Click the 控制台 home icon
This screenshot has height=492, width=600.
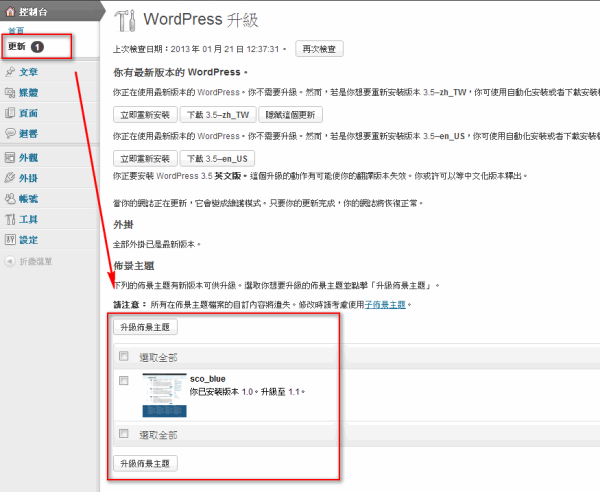point(10,11)
